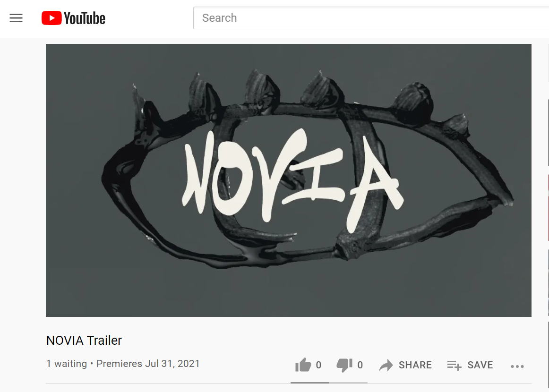Click the share arrow icon

pos(386,365)
